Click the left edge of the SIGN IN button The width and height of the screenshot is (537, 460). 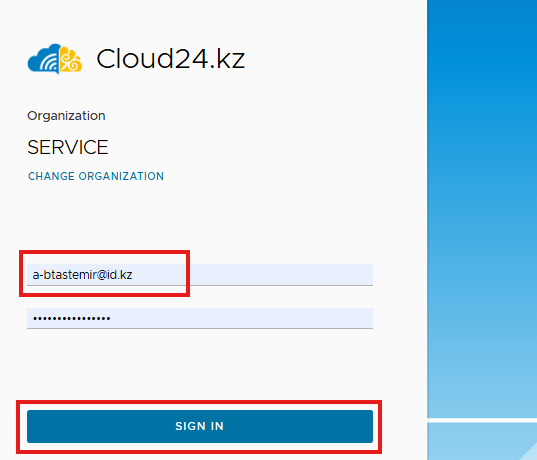[33, 426]
